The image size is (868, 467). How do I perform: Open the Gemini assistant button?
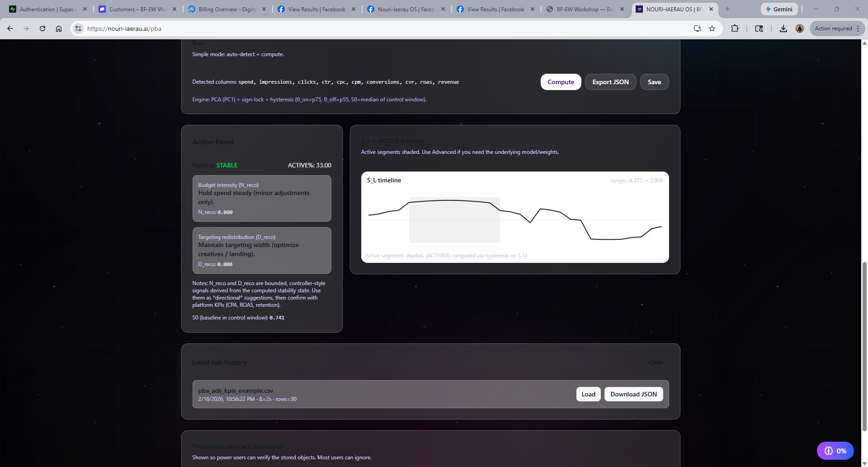[779, 9]
